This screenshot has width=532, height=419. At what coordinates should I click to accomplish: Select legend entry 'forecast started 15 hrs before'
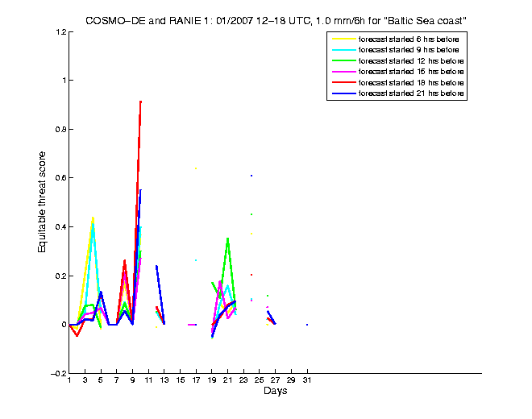click(x=397, y=72)
